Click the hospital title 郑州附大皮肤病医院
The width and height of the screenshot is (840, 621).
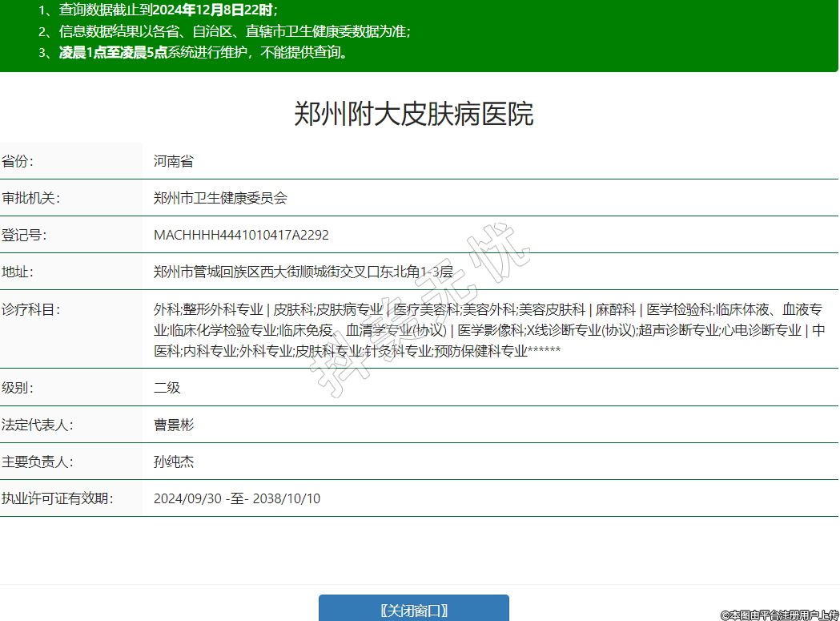pyautogui.click(x=413, y=115)
